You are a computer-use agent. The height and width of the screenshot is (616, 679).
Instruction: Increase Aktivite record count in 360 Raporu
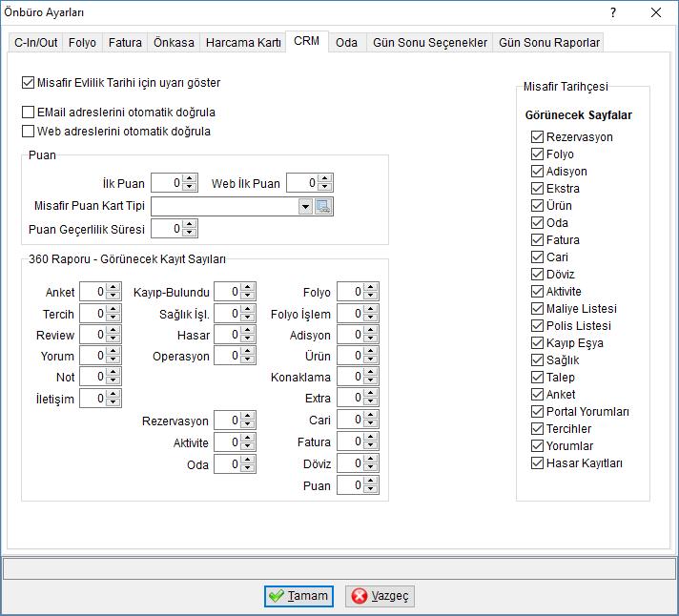(x=247, y=438)
